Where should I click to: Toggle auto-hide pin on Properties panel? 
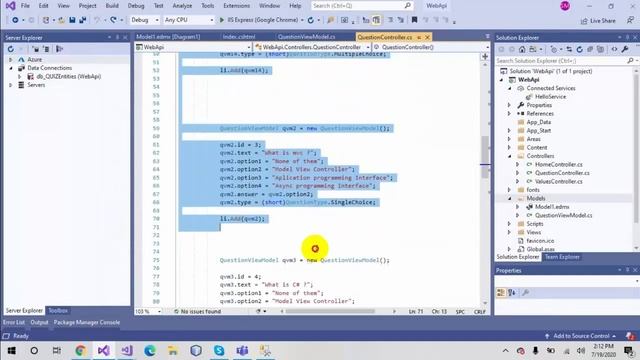pos(627,270)
